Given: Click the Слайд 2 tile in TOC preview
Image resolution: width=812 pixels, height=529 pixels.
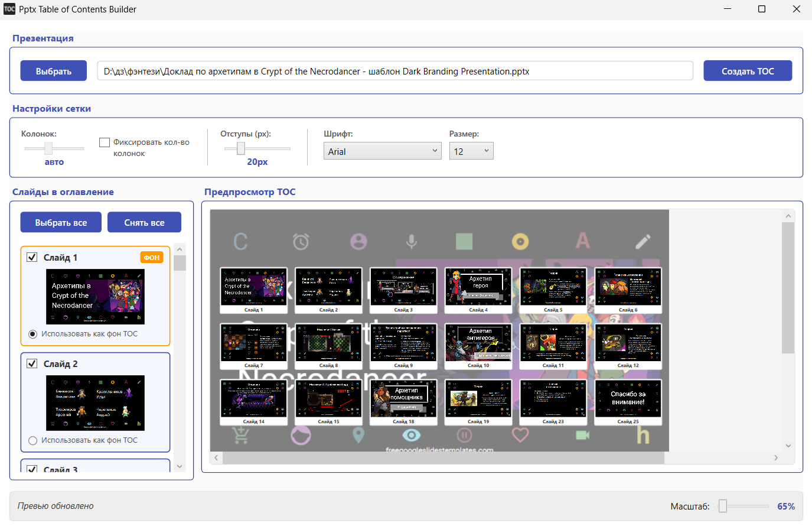Looking at the screenshot, I should point(328,290).
